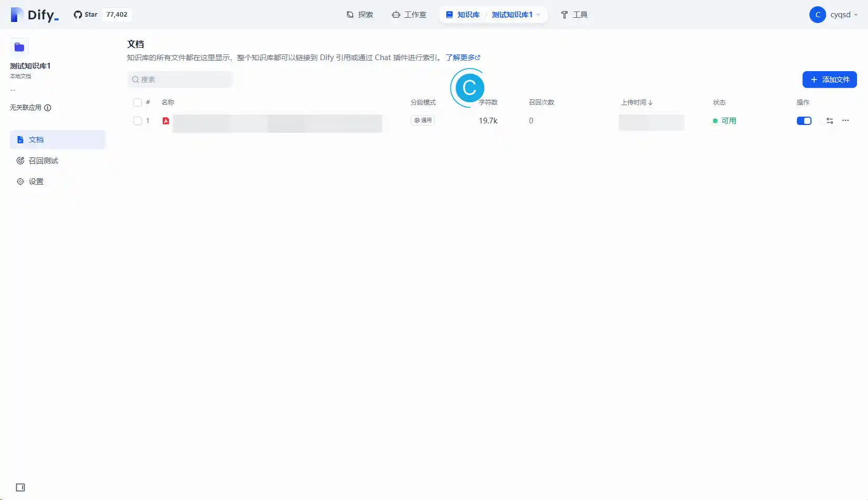Open 设置 in the sidebar
This screenshot has width=868, height=500.
(x=58, y=181)
